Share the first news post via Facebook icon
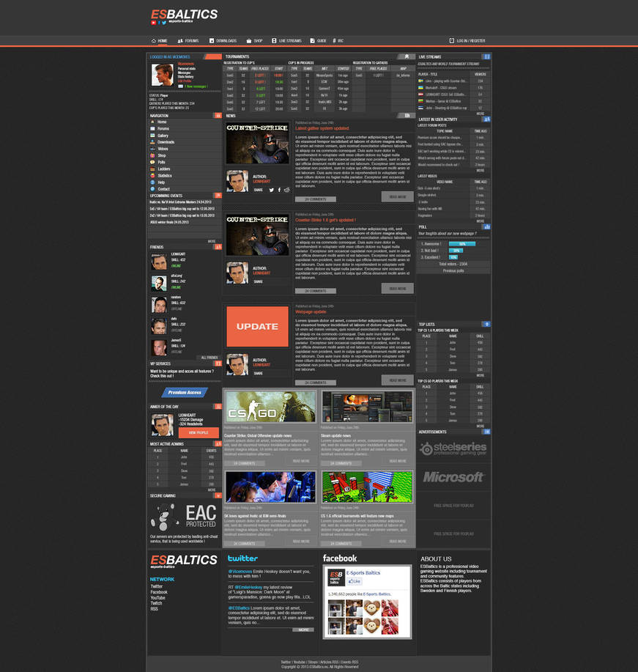This screenshot has width=638, height=672. click(279, 190)
